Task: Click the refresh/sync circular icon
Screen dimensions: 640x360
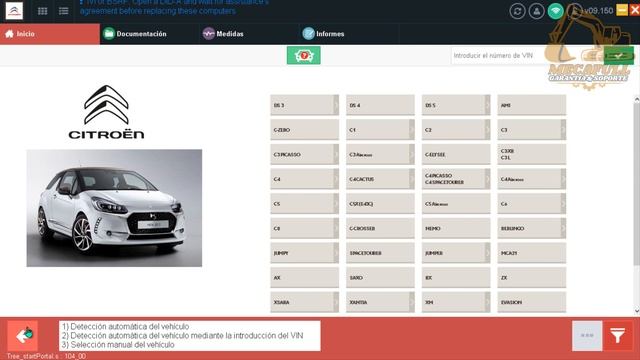Action: (x=517, y=11)
